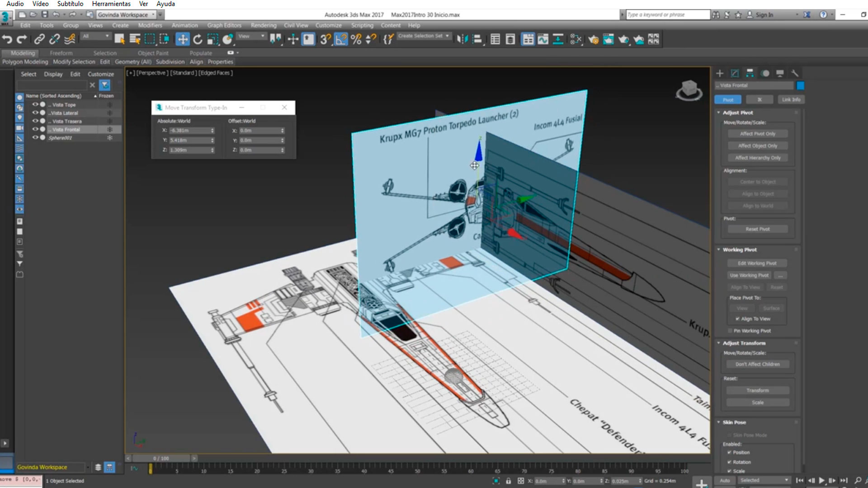Toggle the eye icon for Sphere001
This screenshot has height=488, width=868.
35,137
